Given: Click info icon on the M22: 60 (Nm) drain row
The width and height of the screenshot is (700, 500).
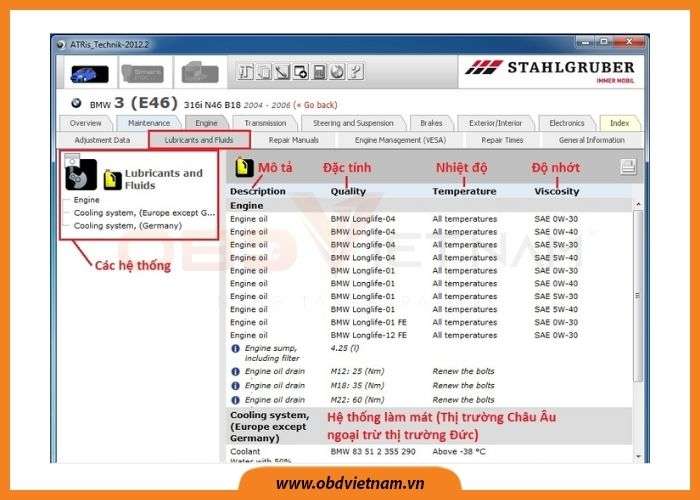Looking at the screenshot, I should coord(235,400).
